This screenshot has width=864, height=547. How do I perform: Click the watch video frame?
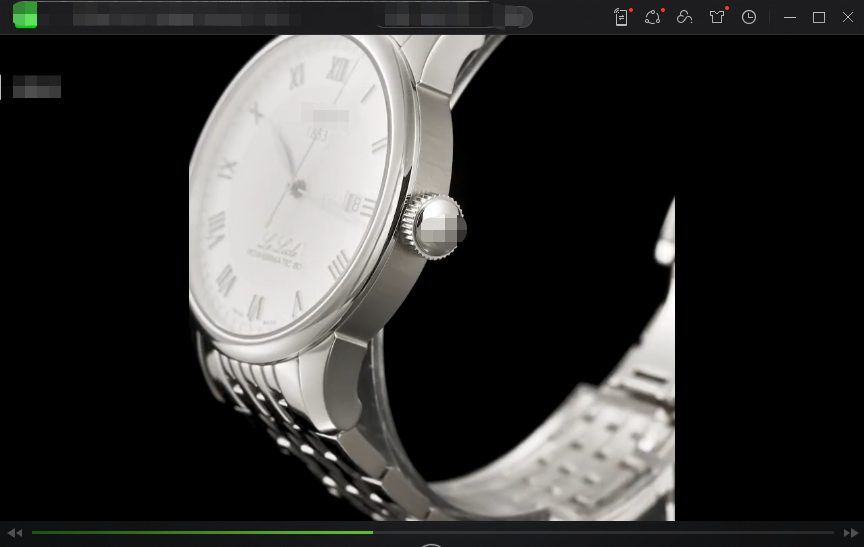(x=432, y=278)
